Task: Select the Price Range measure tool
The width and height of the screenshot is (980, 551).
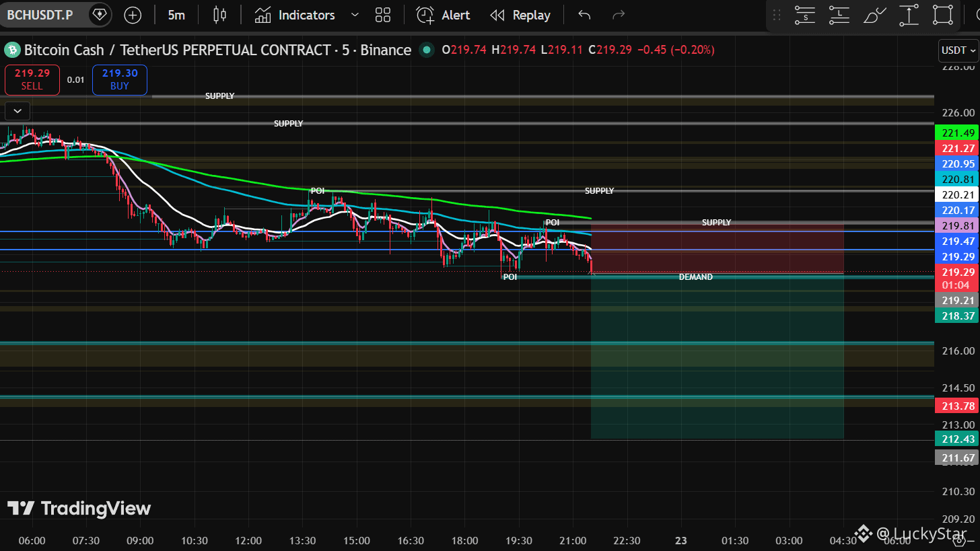Action: (x=909, y=15)
